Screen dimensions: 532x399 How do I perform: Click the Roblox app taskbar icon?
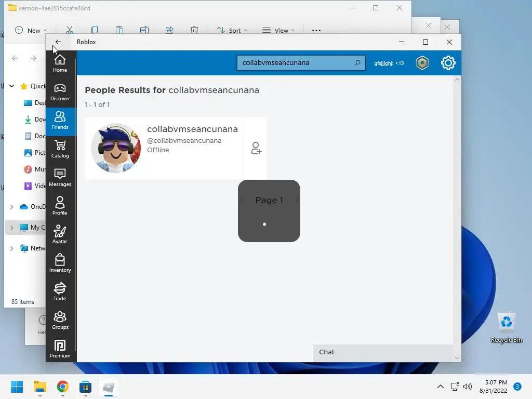pos(109,387)
